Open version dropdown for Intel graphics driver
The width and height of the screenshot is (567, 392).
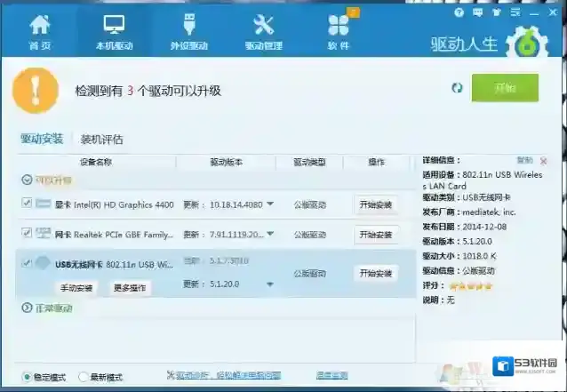point(270,204)
